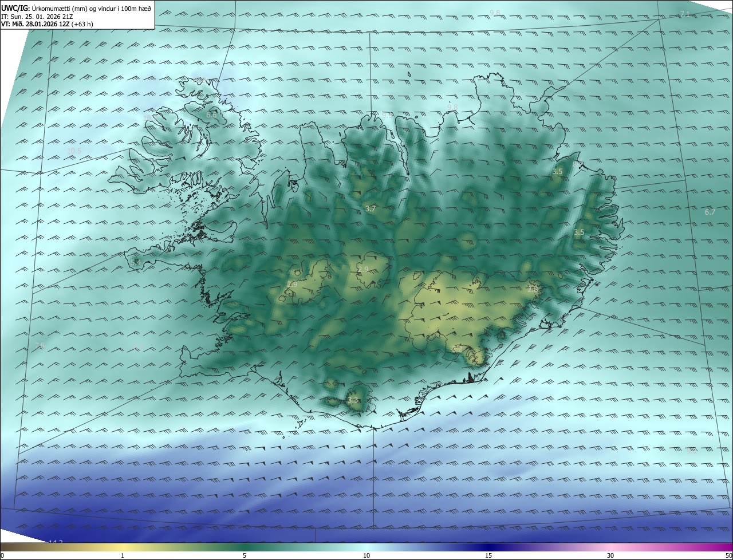This screenshot has width=733, height=560.
Task: Click the 10.5 value label
Action: pyautogui.click(x=74, y=151)
